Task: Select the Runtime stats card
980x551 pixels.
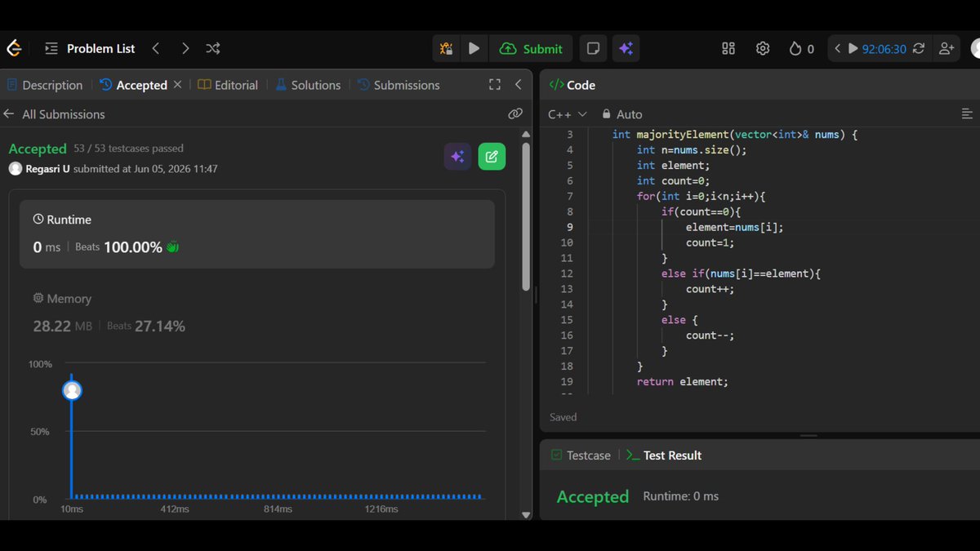Action: pos(257,234)
